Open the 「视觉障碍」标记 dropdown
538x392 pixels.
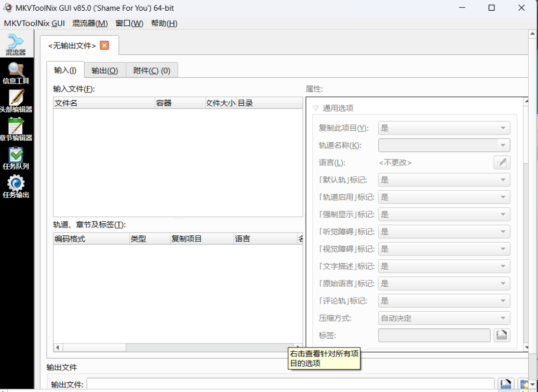point(444,249)
